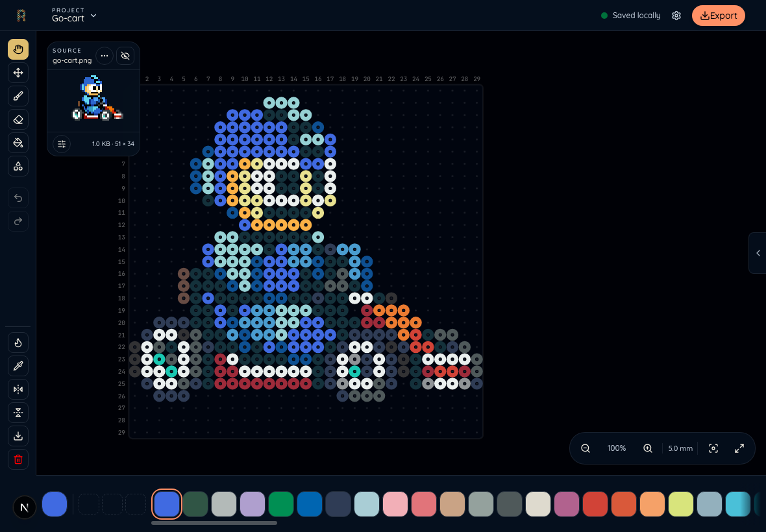Open settings gear near Saved locally
This screenshot has height=532, width=766.
click(x=676, y=16)
